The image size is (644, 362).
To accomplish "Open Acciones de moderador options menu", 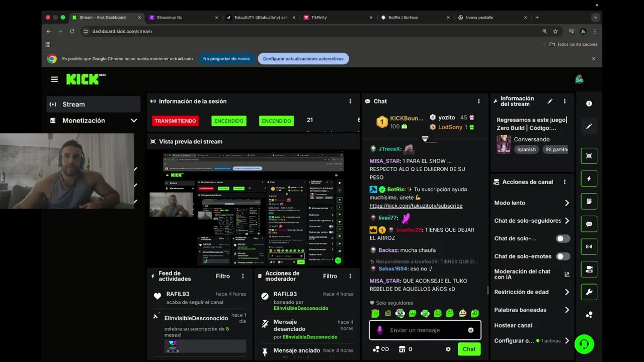I will pos(350,276).
